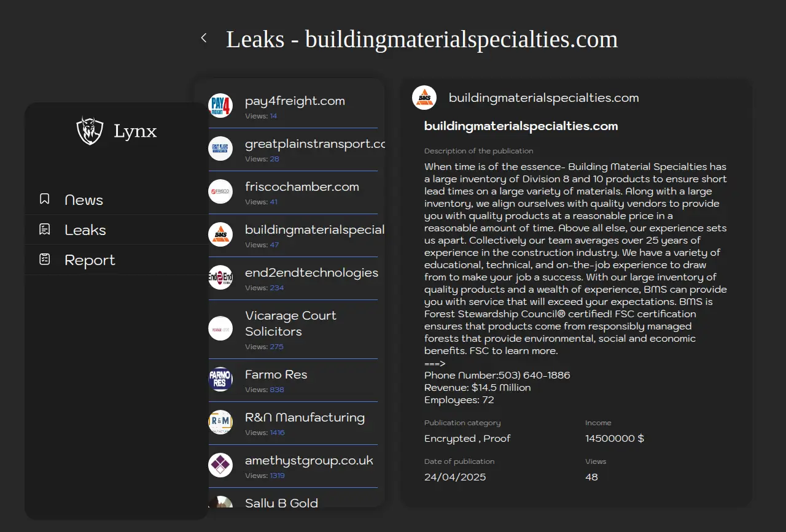Select the Sallu B Gold entry

(x=281, y=503)
